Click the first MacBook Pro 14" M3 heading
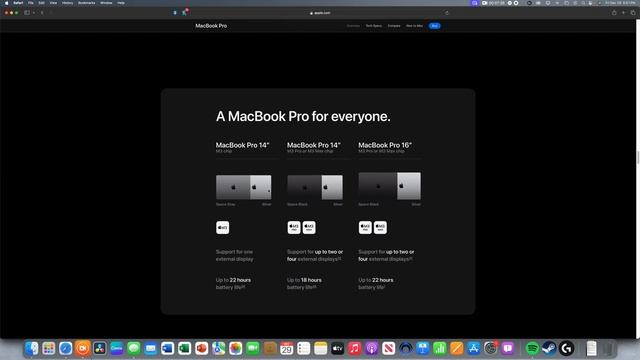This screenshot has width=640, height=360. point(242,145)
